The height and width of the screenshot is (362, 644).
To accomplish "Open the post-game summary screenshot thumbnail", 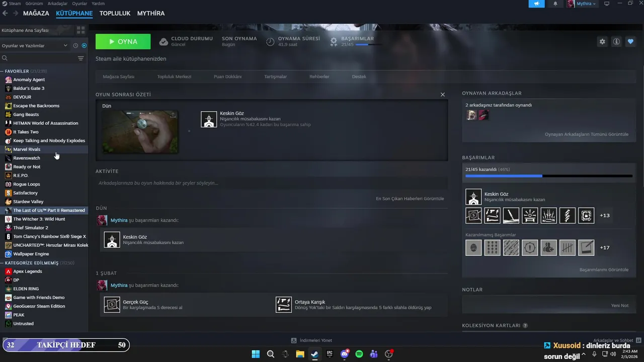I will pos(140,132).
